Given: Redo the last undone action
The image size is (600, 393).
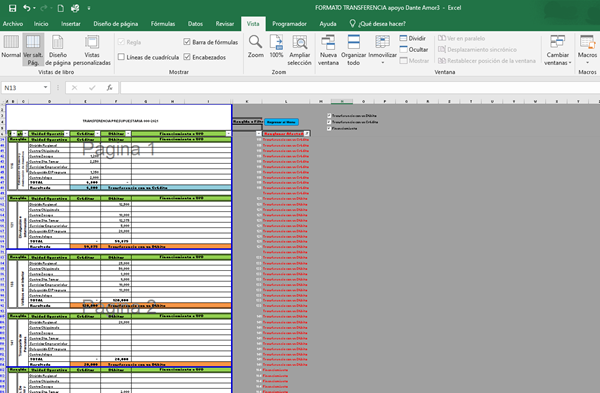Looking at the screenshot, I should pos(43,8).
